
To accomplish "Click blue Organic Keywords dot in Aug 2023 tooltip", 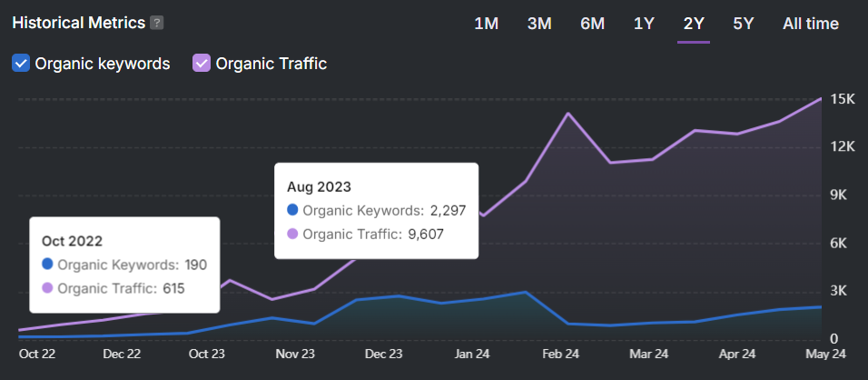I will (x=292, y=210).
